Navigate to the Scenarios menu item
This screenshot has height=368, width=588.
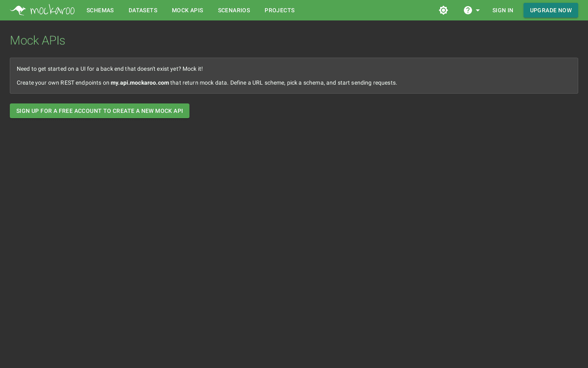[x=234, y=10]
